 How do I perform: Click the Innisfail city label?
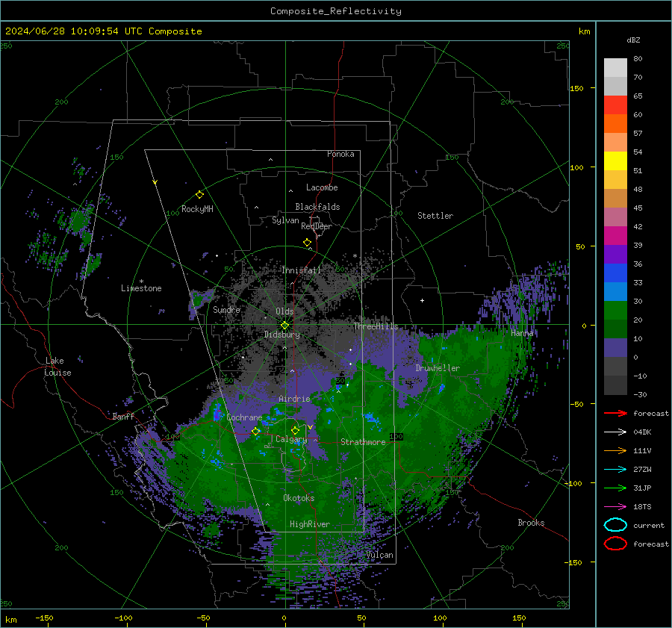tap(301, 270)
